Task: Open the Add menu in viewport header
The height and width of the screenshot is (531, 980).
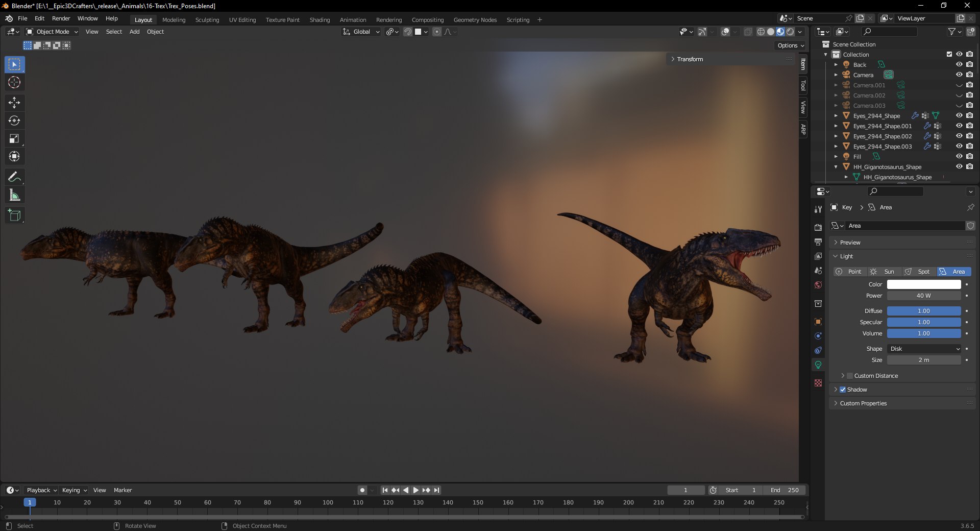Action: click(x=135, y=32)
